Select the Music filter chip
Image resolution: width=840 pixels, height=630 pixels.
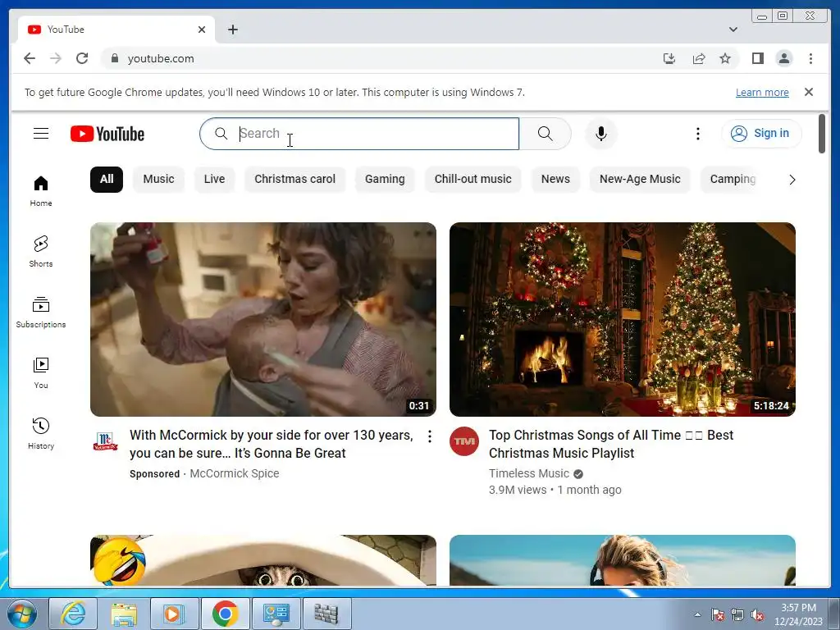pyautogui.click(x=158, y=179)
